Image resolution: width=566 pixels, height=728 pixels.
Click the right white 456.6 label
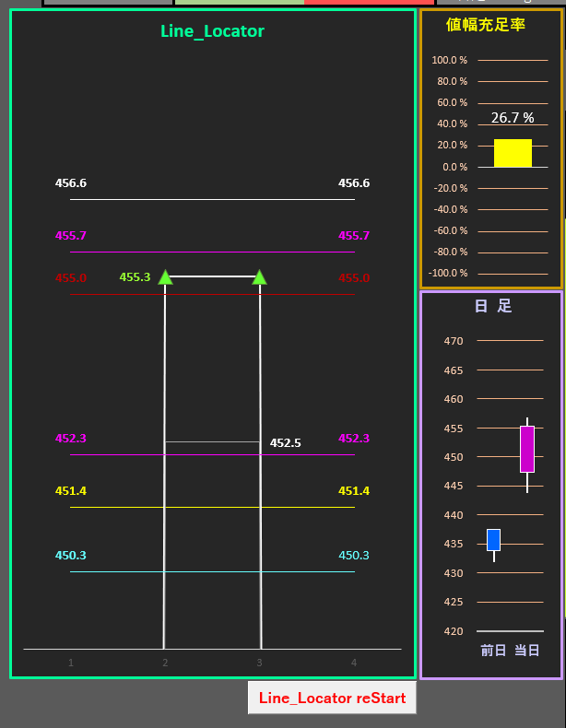(354, 183)
